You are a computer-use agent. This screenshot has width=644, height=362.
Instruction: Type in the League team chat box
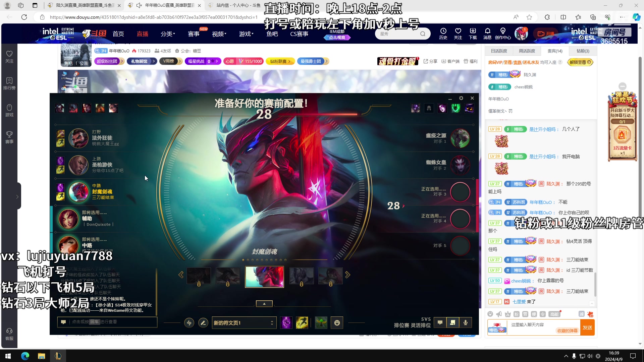[x=107, y=322]
